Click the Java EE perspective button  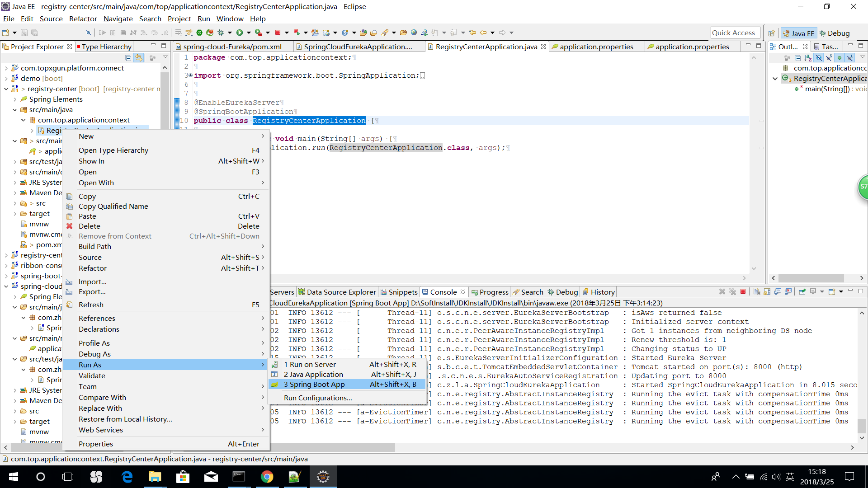coord(799,33)
